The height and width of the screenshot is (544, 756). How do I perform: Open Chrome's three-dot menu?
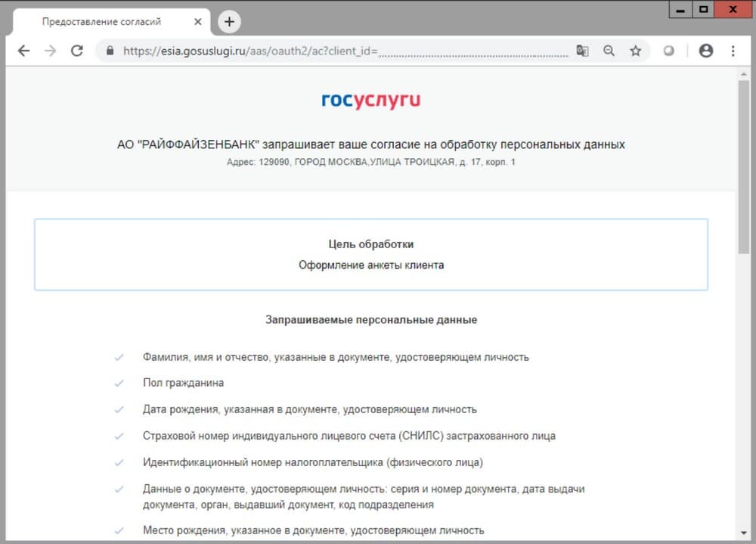pos(733,51)
